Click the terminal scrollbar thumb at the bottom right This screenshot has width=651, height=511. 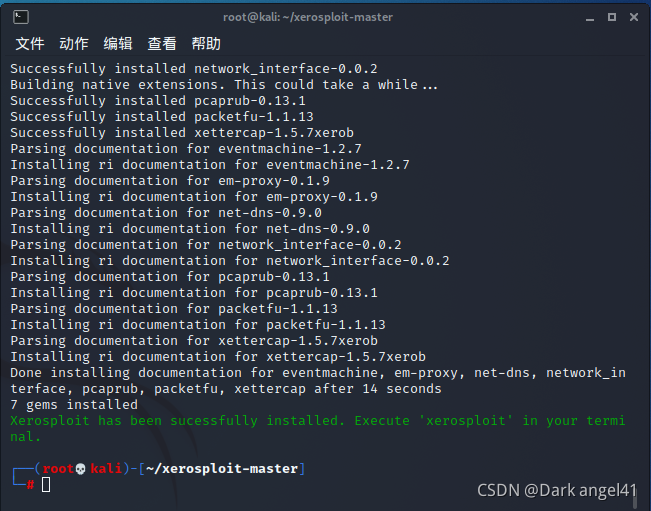click(x=635, y=496)
